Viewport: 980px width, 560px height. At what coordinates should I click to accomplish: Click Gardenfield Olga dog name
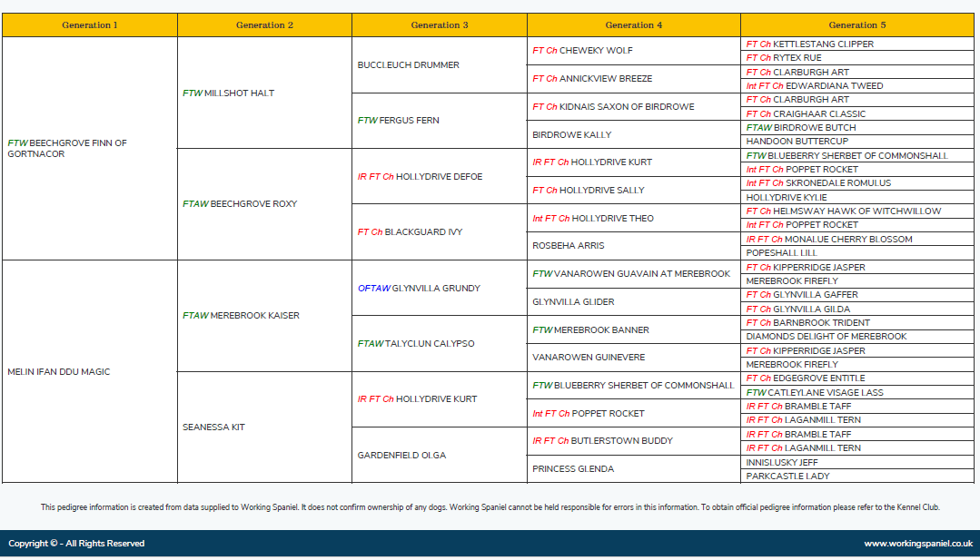[401, 455]
